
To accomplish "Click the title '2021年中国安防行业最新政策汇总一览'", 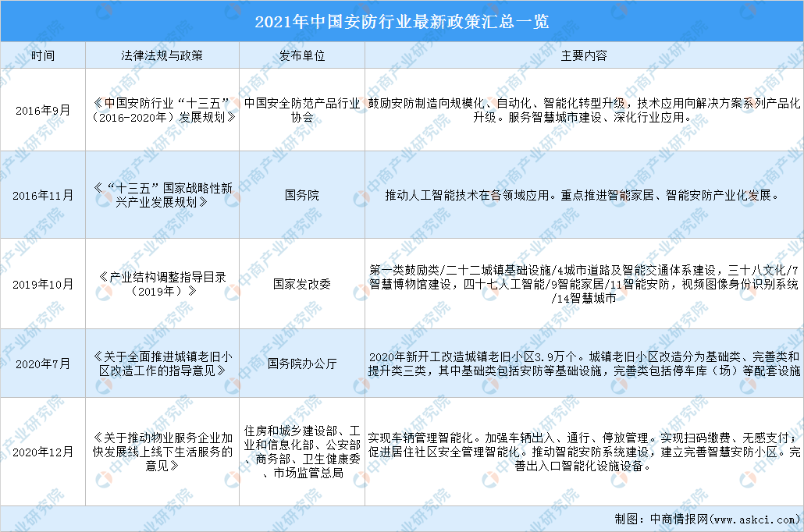I will point(402,22).
